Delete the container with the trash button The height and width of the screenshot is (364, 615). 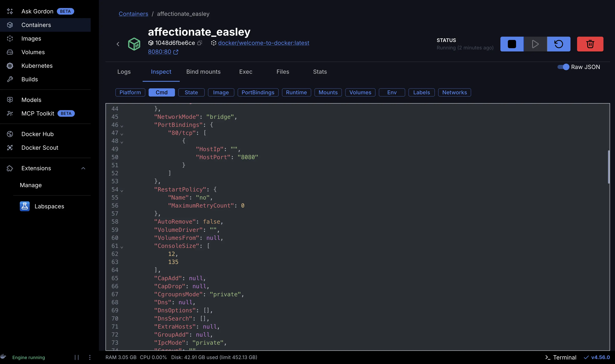(590, 44)
